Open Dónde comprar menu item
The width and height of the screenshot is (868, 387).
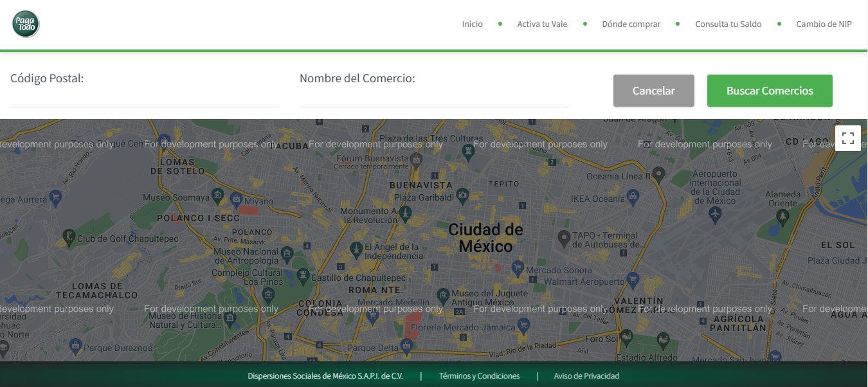coord(631,24)
